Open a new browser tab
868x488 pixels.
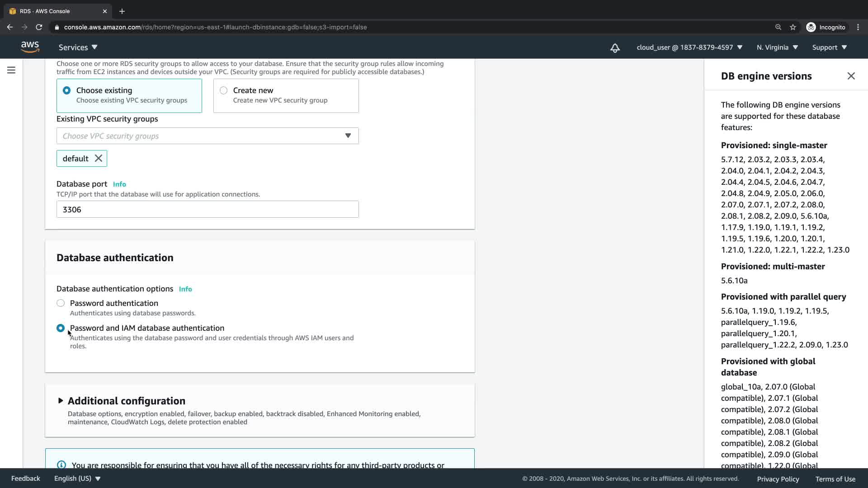pos(122,11)
